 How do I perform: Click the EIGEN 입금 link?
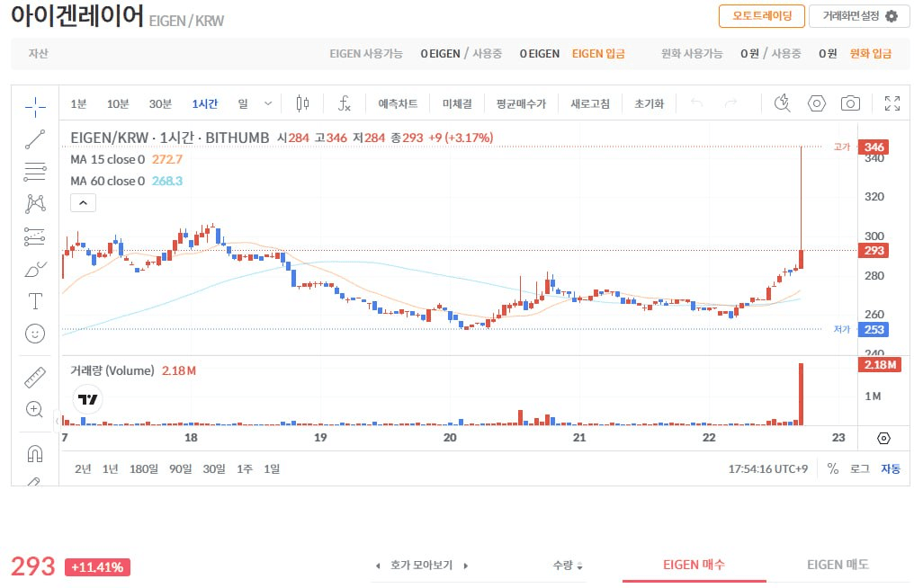(598, 54)
